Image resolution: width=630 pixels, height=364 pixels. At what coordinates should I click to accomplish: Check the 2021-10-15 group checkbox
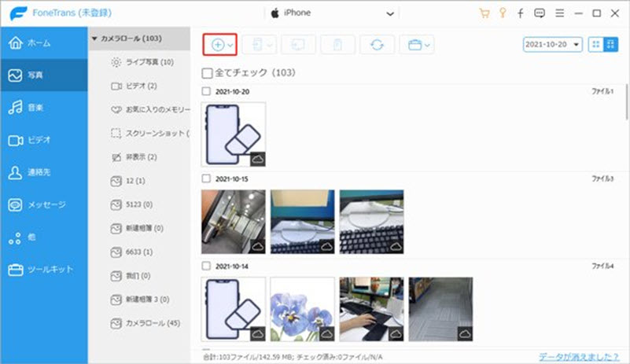(206, 178)
